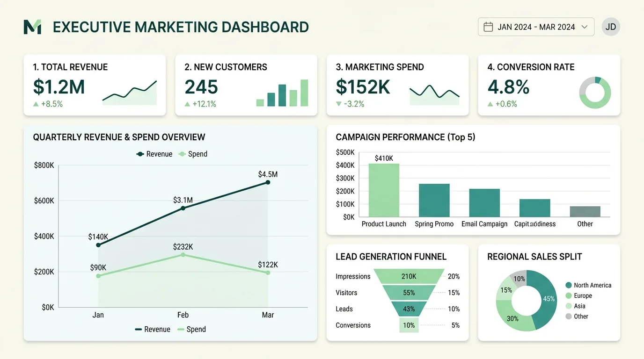Click the February revenue data point labeled $3.1M
The image size is (644, 359).
pos(183,208)
